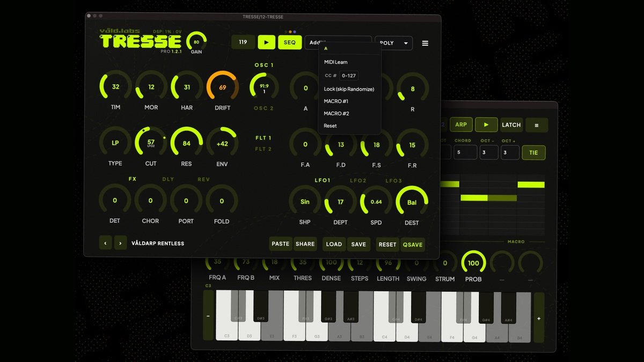Open the Additive engine dropdown
This screenshot has height=362, width=644.
tap(338, 42)
